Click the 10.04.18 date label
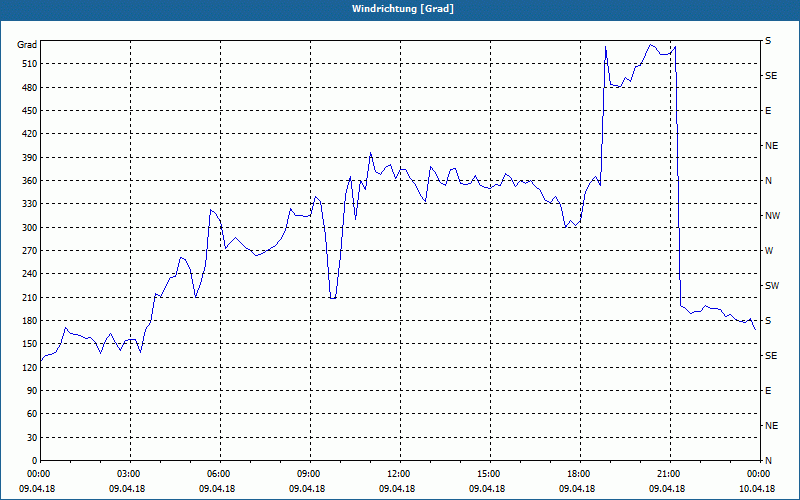The image size is (800, 500). (x=757, y=489)
